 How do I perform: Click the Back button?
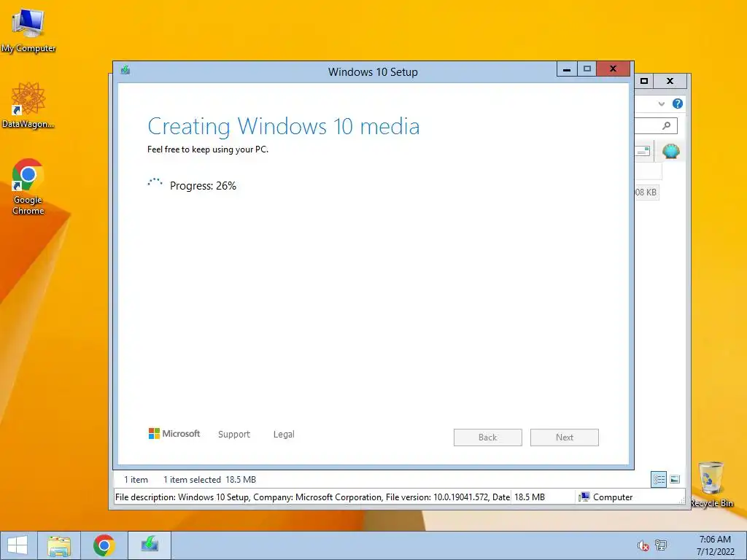pyautogui.click(x=488, y=437)
